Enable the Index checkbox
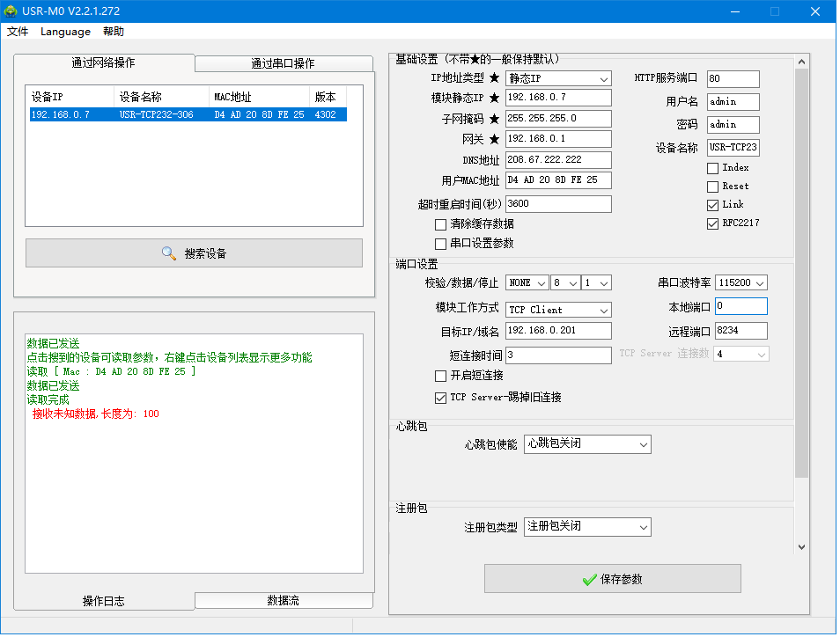Screen dimensions: 840x637 [x=712, y=168]
